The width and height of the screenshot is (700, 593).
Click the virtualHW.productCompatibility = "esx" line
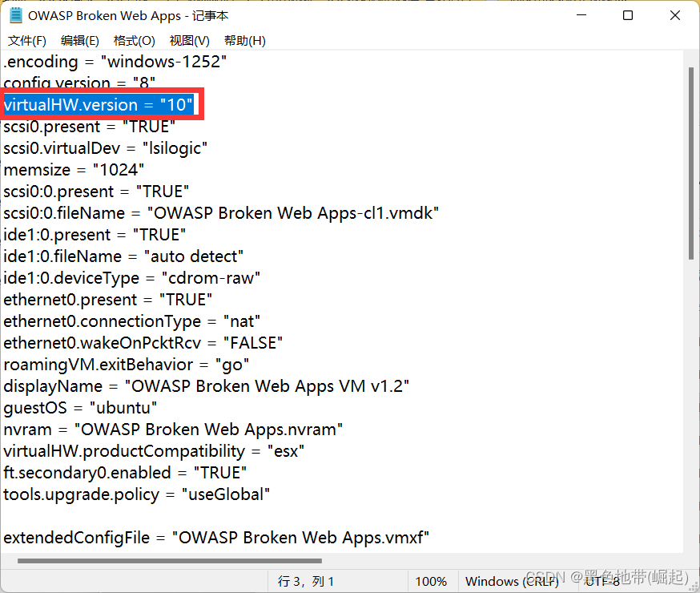(x=154, y=451)
